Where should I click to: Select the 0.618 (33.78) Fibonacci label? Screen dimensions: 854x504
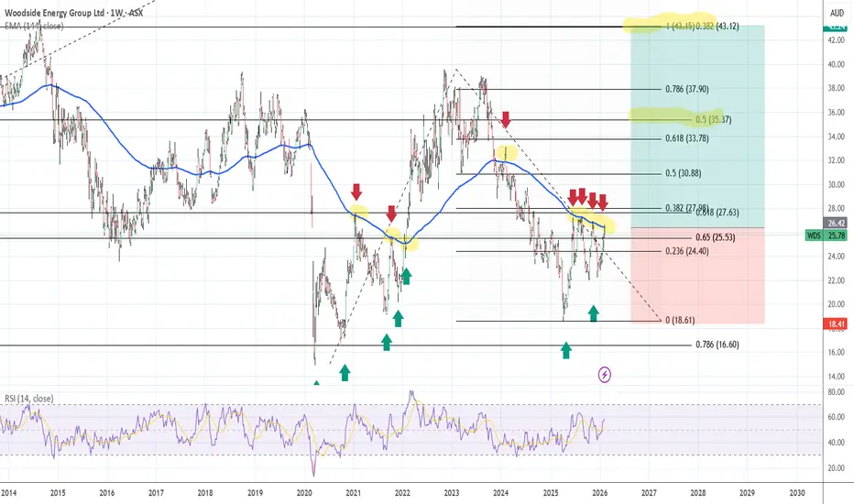click(687, 138)
